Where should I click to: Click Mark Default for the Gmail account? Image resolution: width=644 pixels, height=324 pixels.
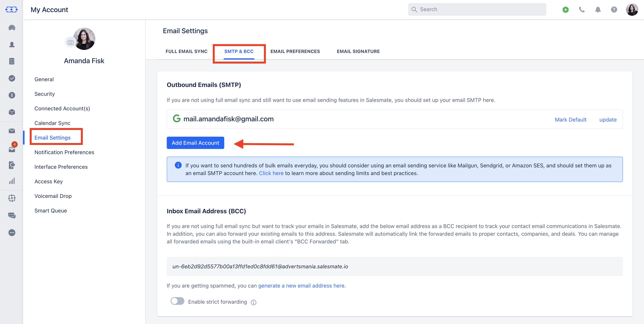point(571,120)
